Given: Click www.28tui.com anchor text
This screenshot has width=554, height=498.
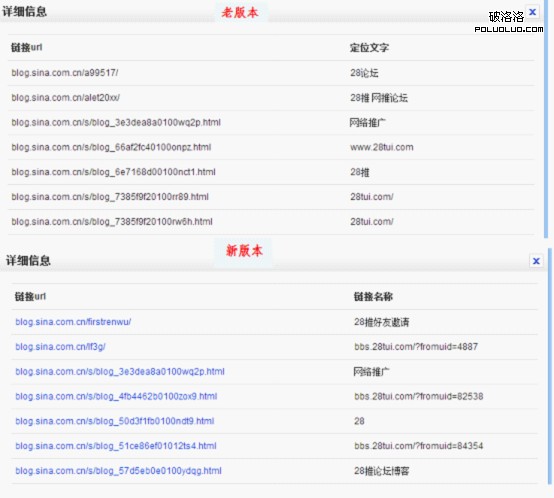Looking at the screenshot, I should click(x=382, y=147).
